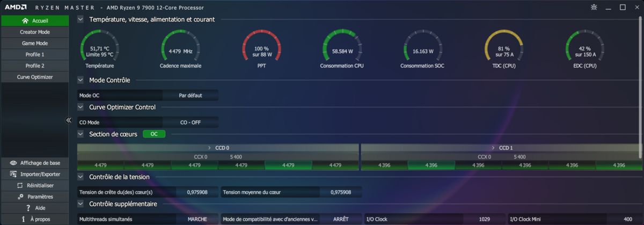
Task: Click the Multithreads simultanés label
Action: click(105, 219)
